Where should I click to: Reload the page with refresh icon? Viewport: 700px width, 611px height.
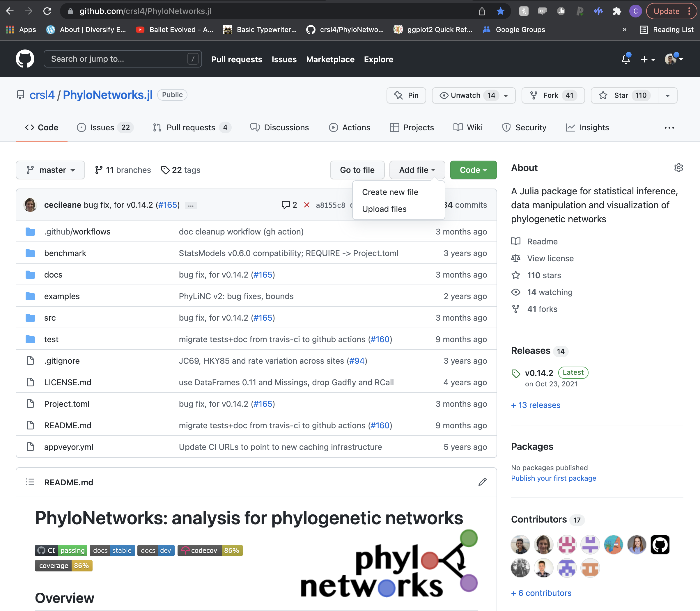click(x=47, y=11)
